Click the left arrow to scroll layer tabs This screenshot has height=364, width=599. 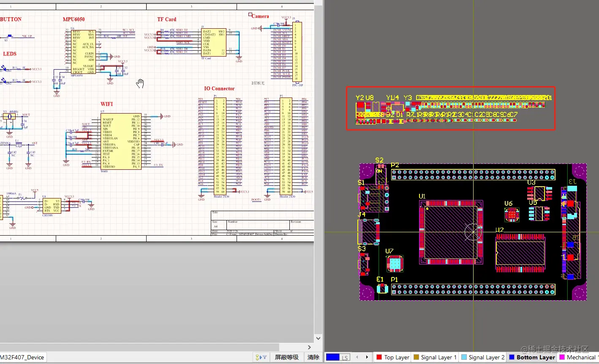[x=357, y=357]
